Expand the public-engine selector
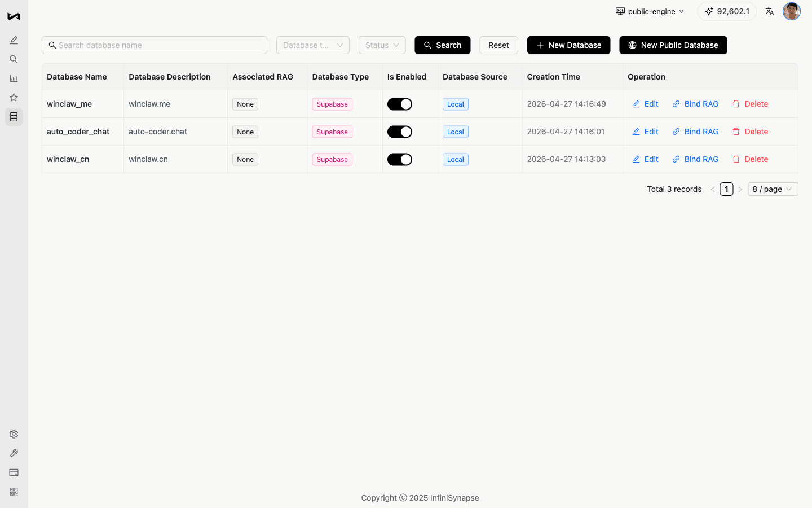The width and height of the screenshot is (812, 508). point(650,11)
